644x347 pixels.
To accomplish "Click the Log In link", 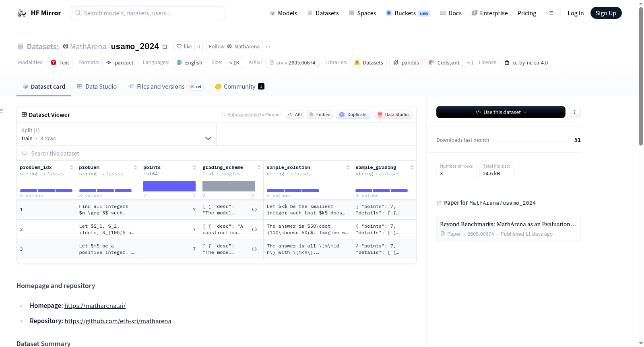I will click(x=576, y=13).
